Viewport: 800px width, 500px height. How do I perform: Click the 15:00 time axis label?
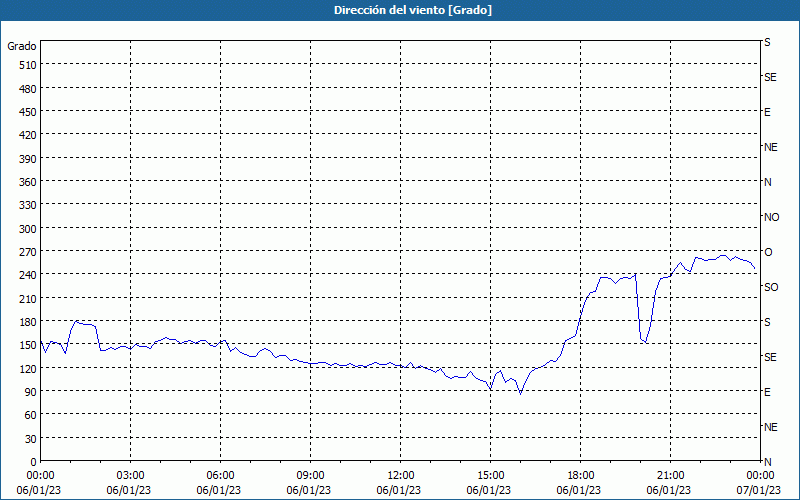(490, 476)
